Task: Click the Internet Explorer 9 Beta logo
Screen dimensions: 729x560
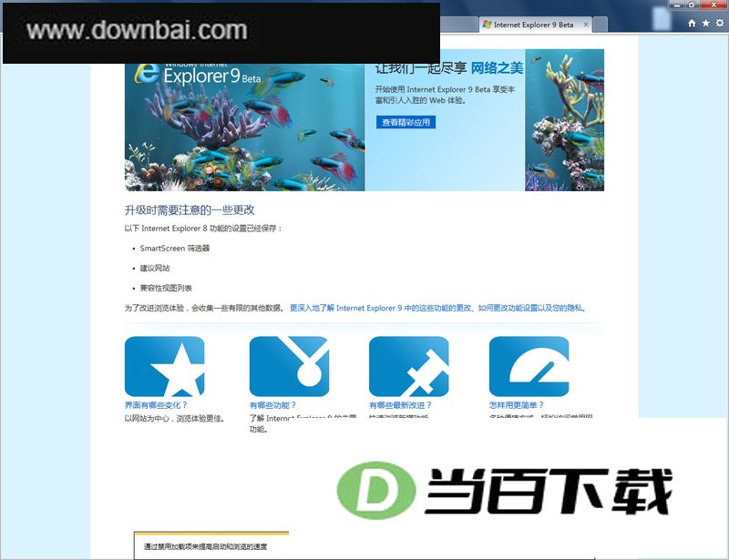Action: [198, 75]
